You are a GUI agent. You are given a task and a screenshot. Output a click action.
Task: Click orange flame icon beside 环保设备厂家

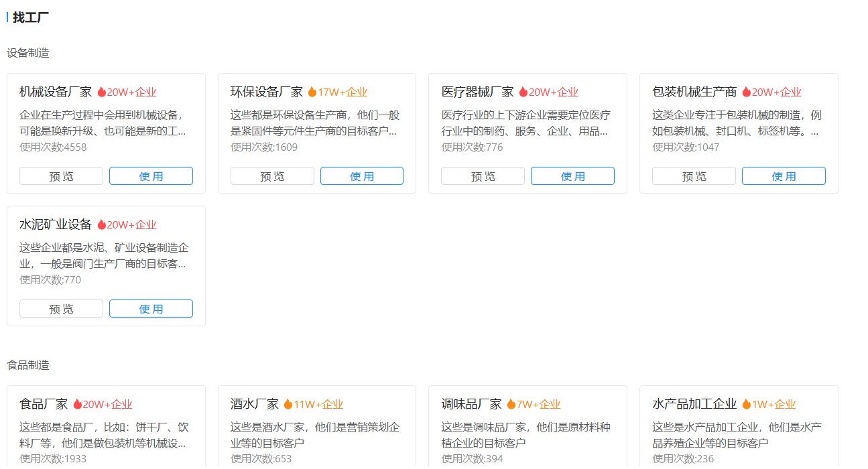coord(312,92)
